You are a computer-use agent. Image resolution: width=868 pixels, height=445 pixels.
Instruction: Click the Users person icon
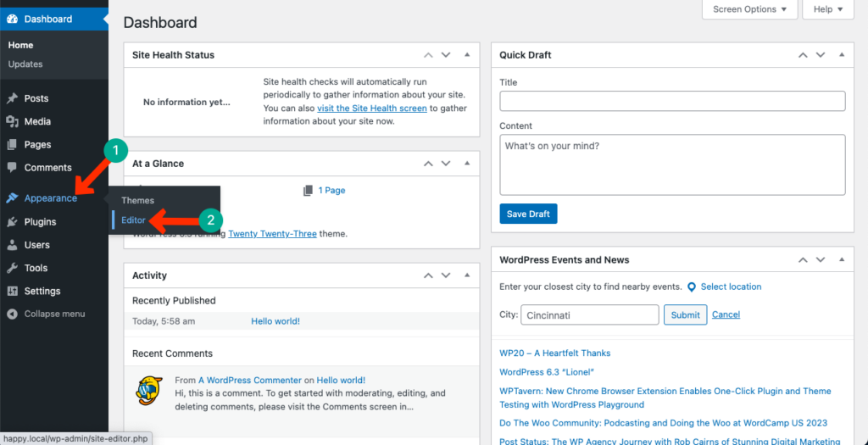pos(12,245)
